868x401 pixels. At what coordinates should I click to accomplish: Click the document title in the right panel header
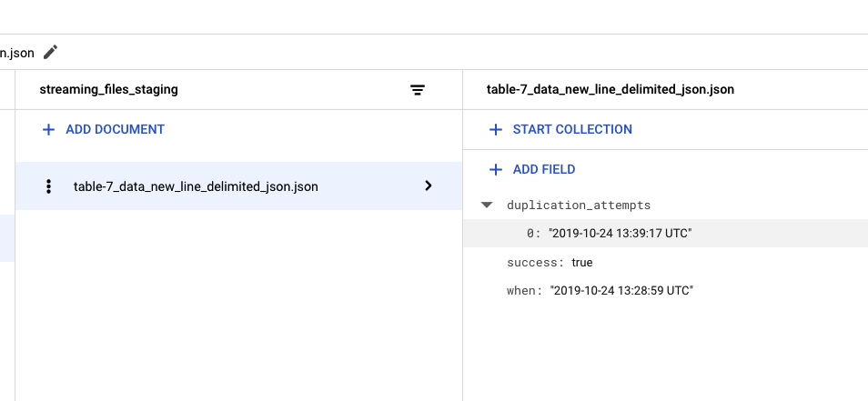point(611,89)
